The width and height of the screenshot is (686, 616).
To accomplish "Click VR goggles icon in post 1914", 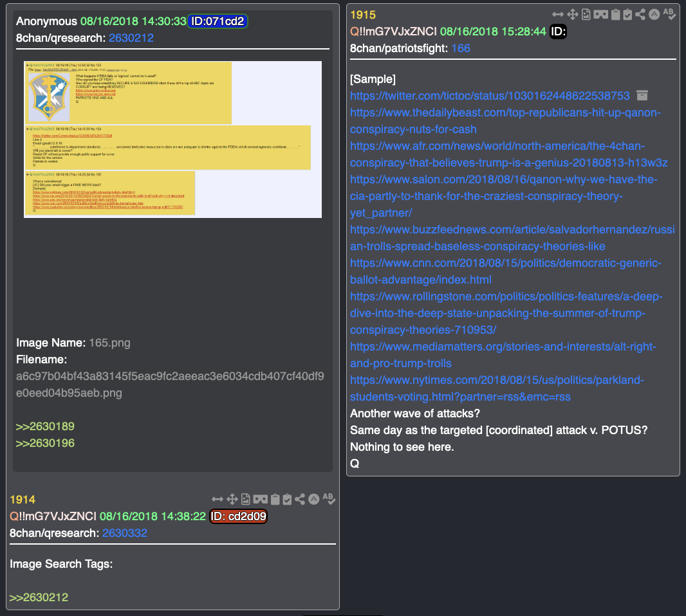I will pos(260,499).
